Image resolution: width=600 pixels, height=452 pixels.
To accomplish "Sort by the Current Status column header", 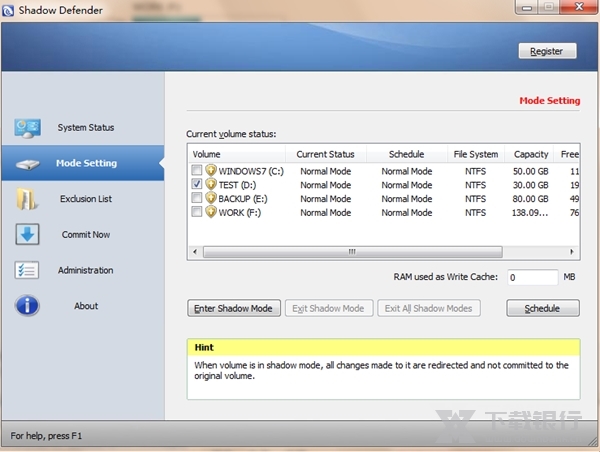I will click(x=325, y=154).
